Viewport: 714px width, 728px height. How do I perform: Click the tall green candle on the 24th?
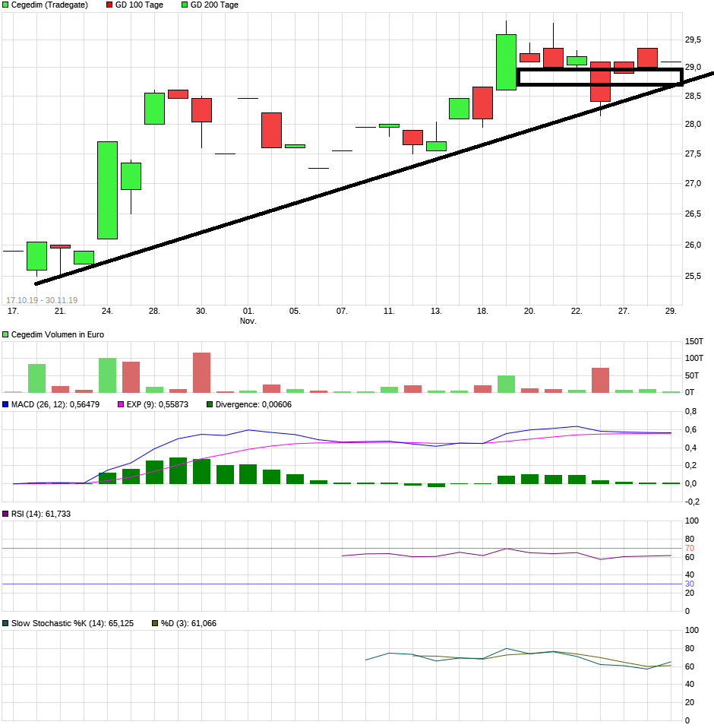(108, 190)
